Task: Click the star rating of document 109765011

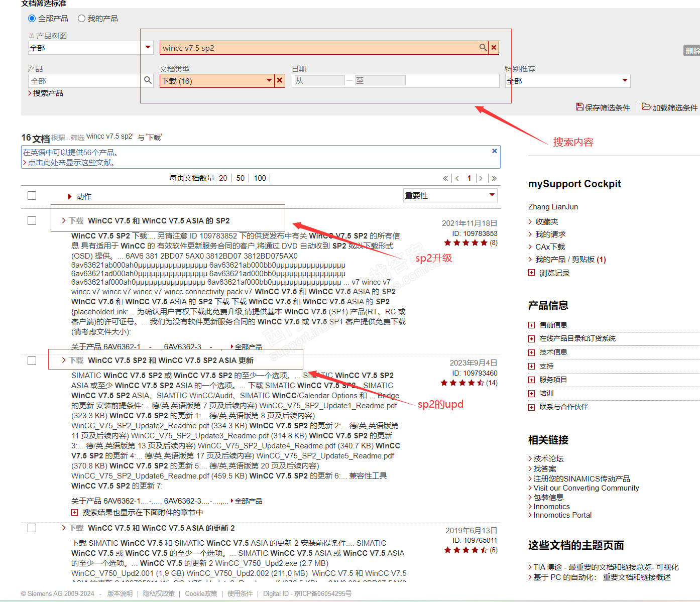Action: click(465, 550)
